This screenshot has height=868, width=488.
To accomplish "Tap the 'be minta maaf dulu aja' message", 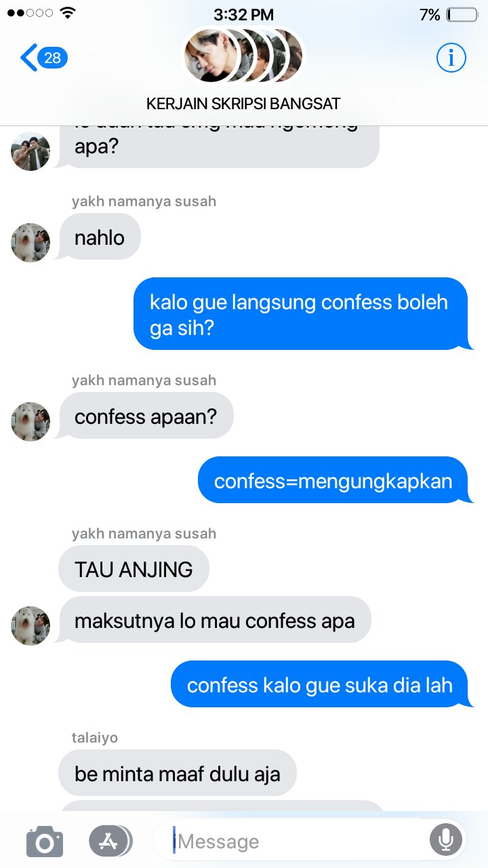I will click(178, 773).
